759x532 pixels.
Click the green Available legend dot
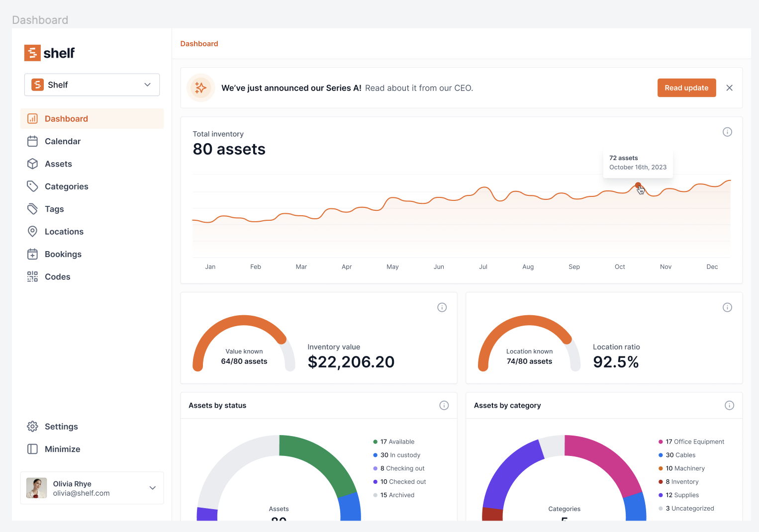(376, 442)
